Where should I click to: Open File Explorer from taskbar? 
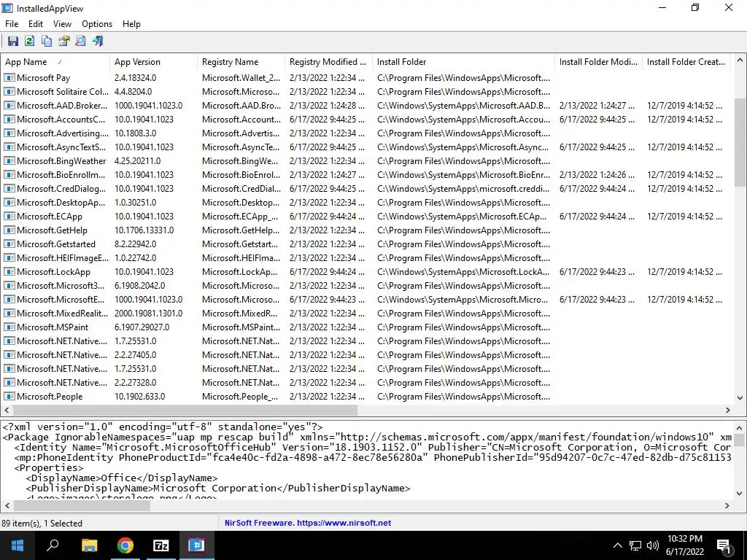click(89, 545)
